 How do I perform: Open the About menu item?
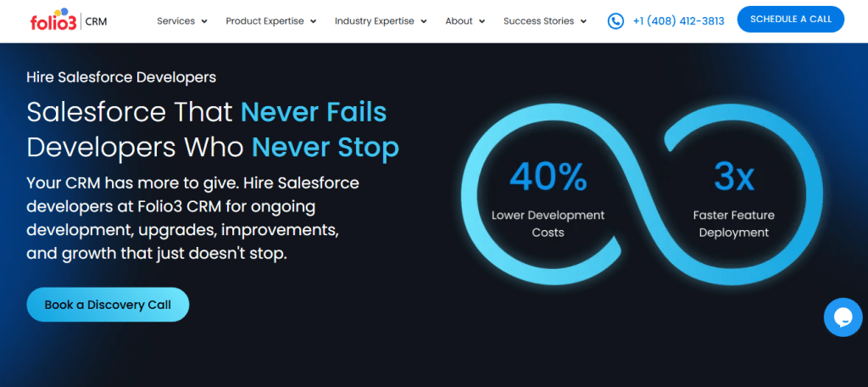pos(459,21)
